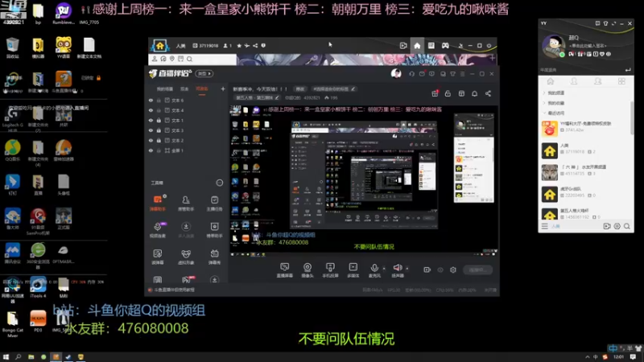Open the 弹幕助手 tool in the toolbox

click(158, 203)
